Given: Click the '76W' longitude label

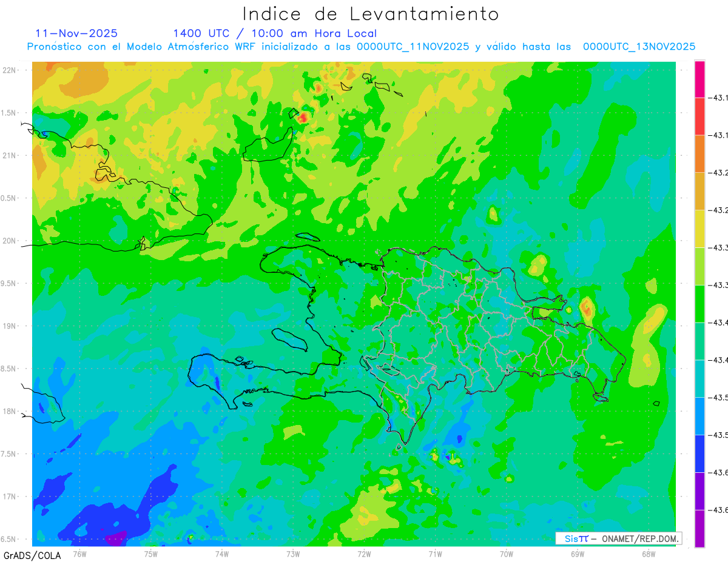Looking at the screenshot, I should coord(79,554).
